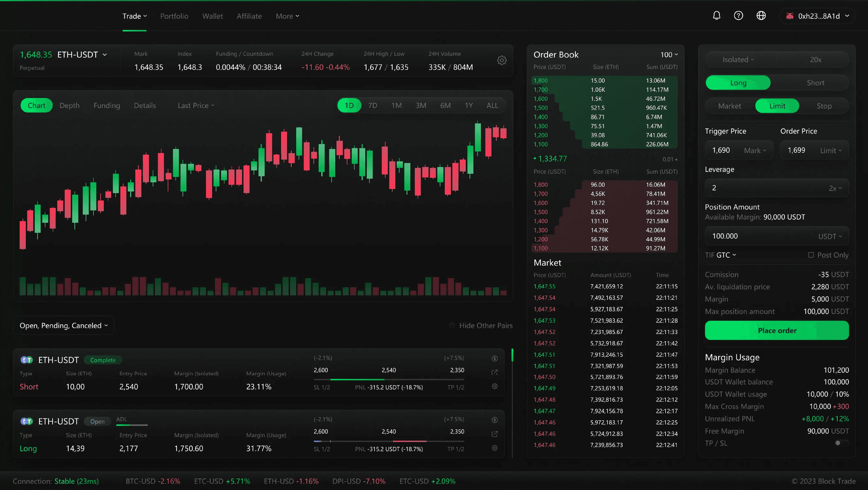
Task: Switch to the Depth chart tab
Action: 69,105
